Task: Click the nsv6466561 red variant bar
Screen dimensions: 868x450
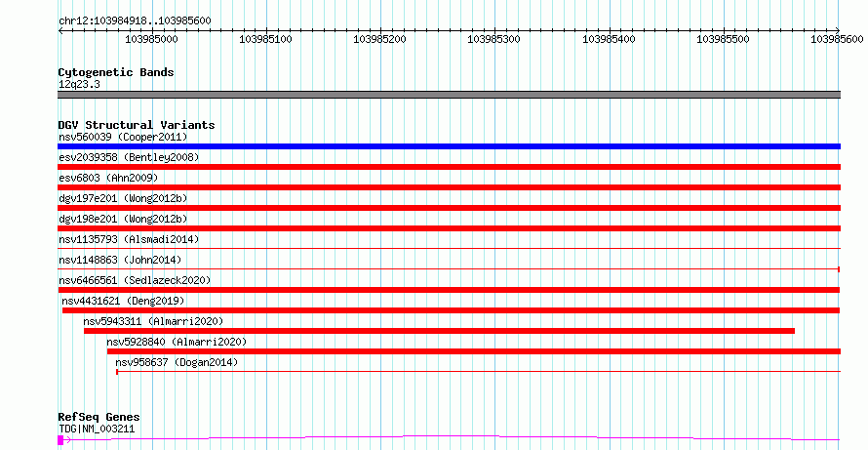Action: pyautogui.click(x=449, y=290)
